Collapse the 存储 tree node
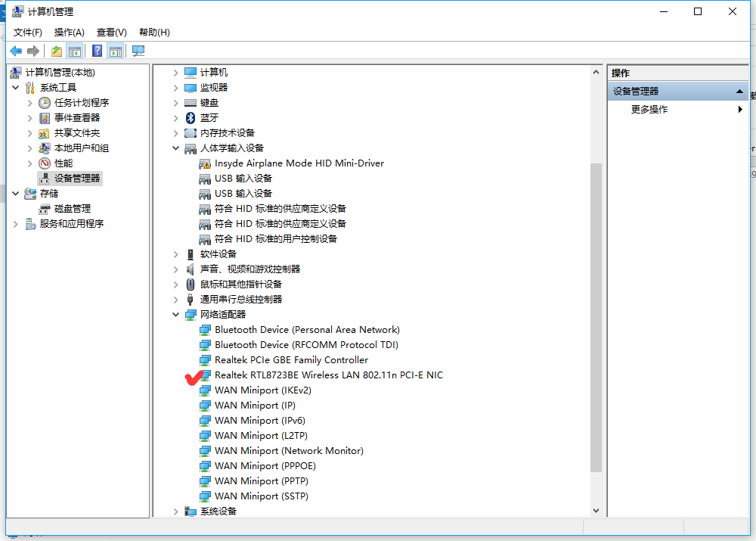 coord(15,193)
